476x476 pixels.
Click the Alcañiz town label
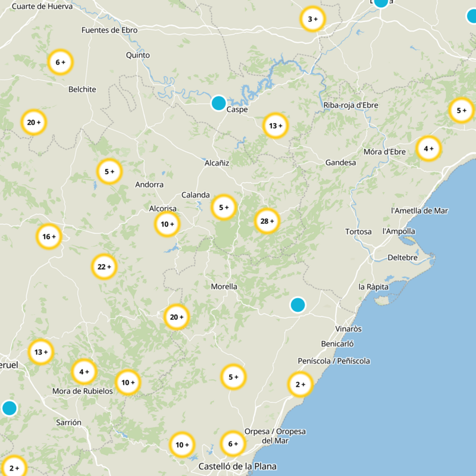[217, 163]
